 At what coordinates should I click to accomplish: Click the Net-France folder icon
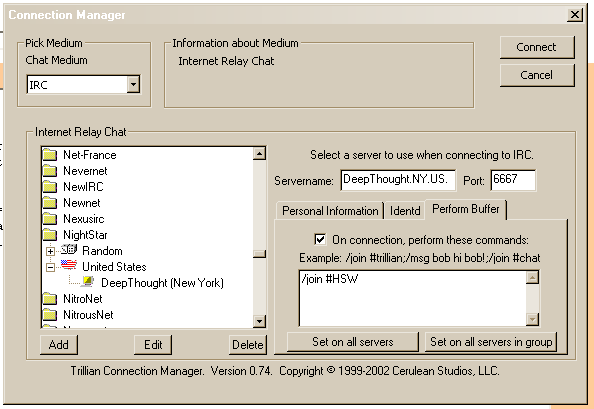tap(50, 155)
